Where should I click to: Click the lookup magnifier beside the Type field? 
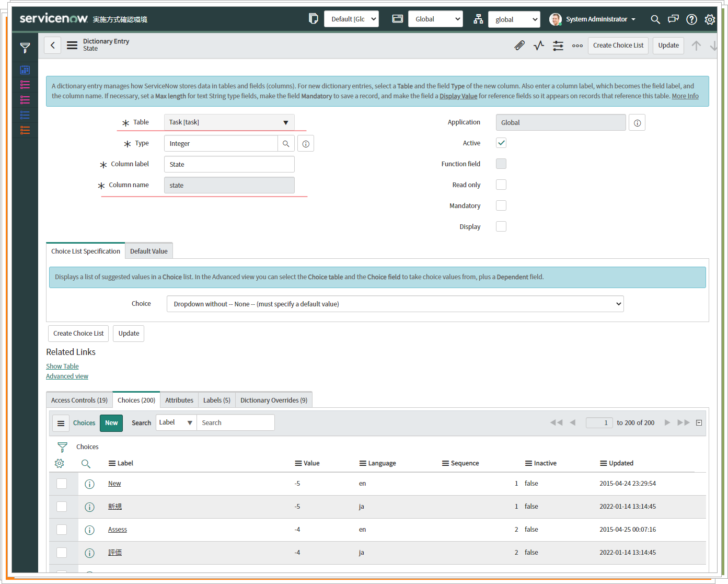point(286,143)
